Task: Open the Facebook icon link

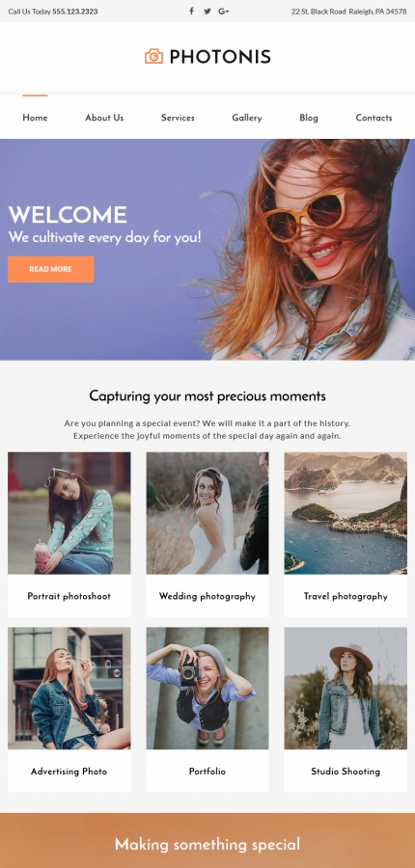Action: click(x=191, y=11)
